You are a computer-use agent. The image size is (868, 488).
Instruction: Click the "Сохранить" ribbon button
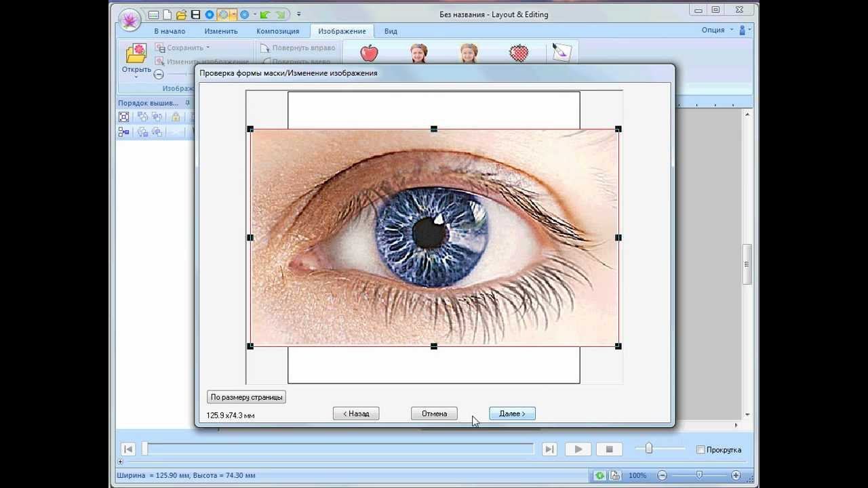pos(182,47)
